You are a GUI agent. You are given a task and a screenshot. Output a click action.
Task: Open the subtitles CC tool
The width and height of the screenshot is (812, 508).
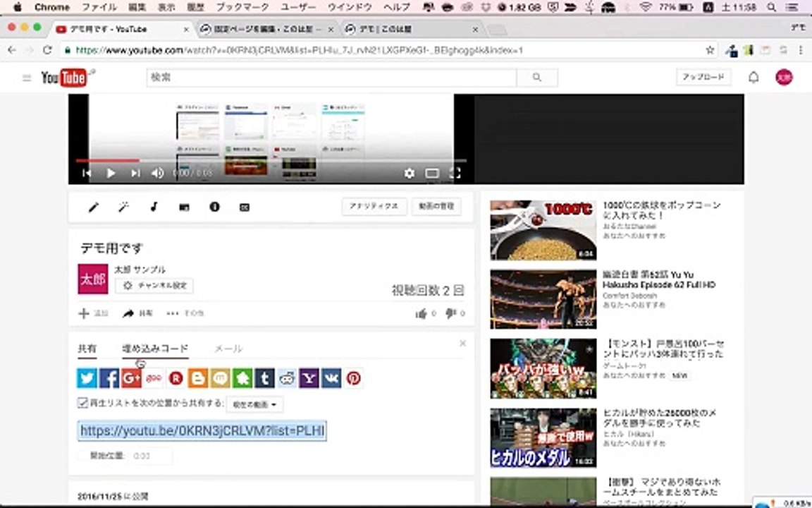click(x=245, y=207)
